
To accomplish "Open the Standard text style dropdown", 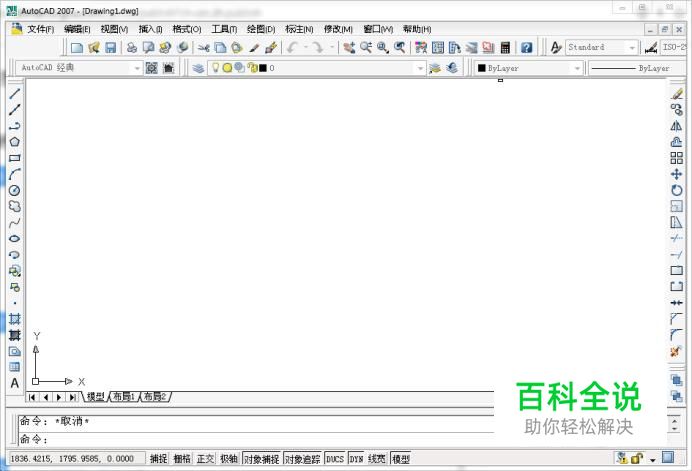I will point(632,47).
